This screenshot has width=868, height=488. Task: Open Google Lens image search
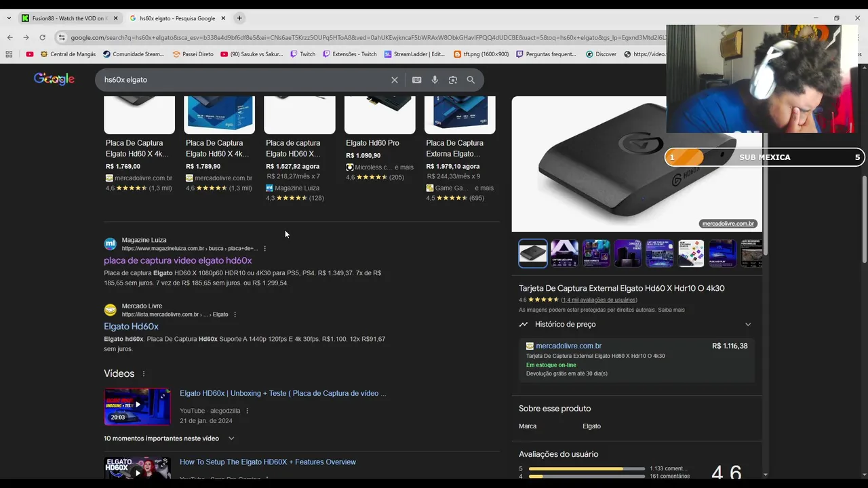tap(453, 80)
